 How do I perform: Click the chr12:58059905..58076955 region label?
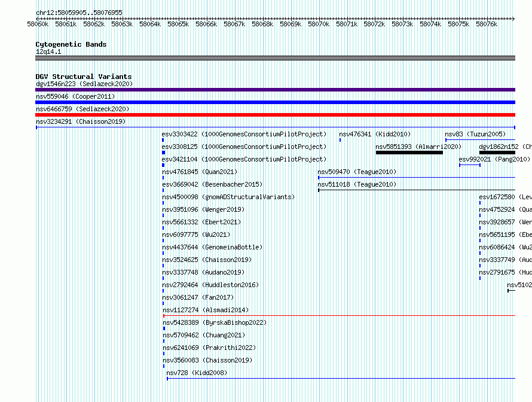[79, 13]
